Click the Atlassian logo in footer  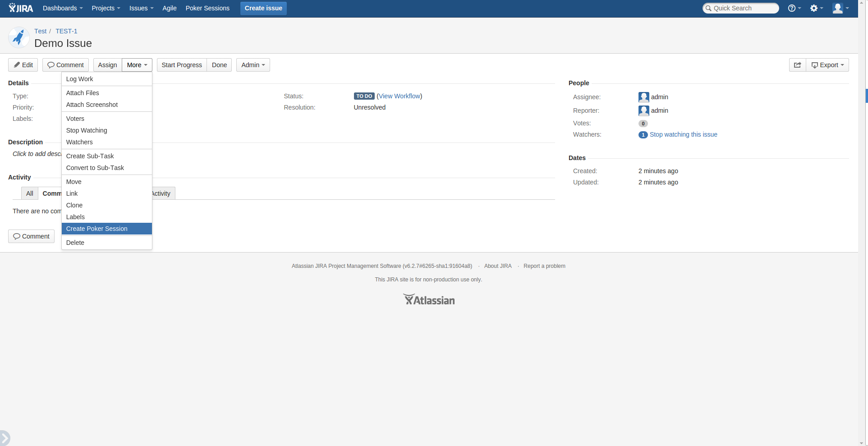tap(429, 300)
